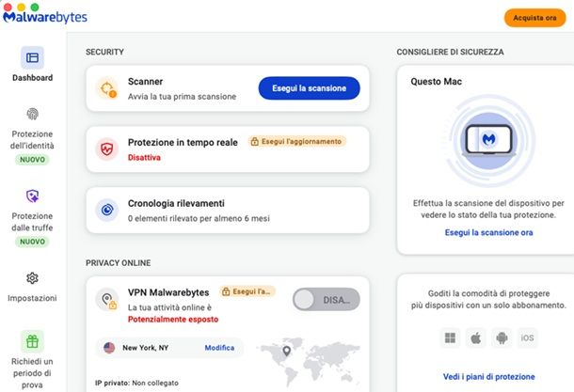This screenshot has height=392, width=574.
Task: Click the Malwarebytes logo
Action: click(45, 17)
